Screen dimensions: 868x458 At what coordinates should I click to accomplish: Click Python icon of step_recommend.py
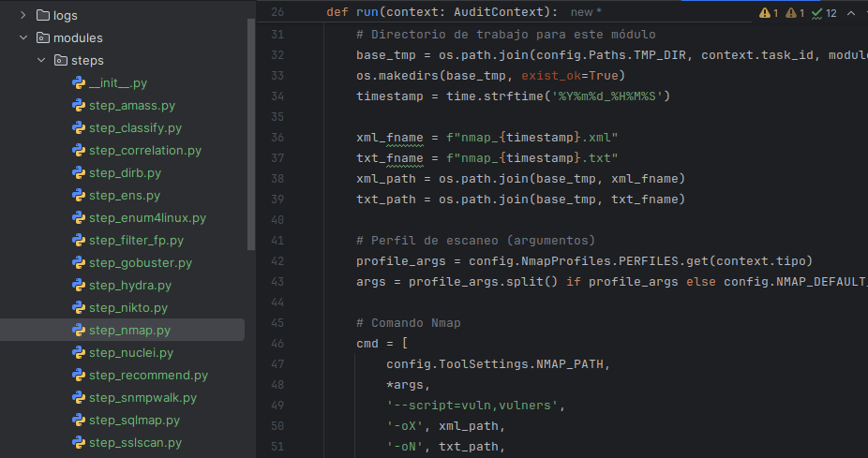[x=79, y=375]
